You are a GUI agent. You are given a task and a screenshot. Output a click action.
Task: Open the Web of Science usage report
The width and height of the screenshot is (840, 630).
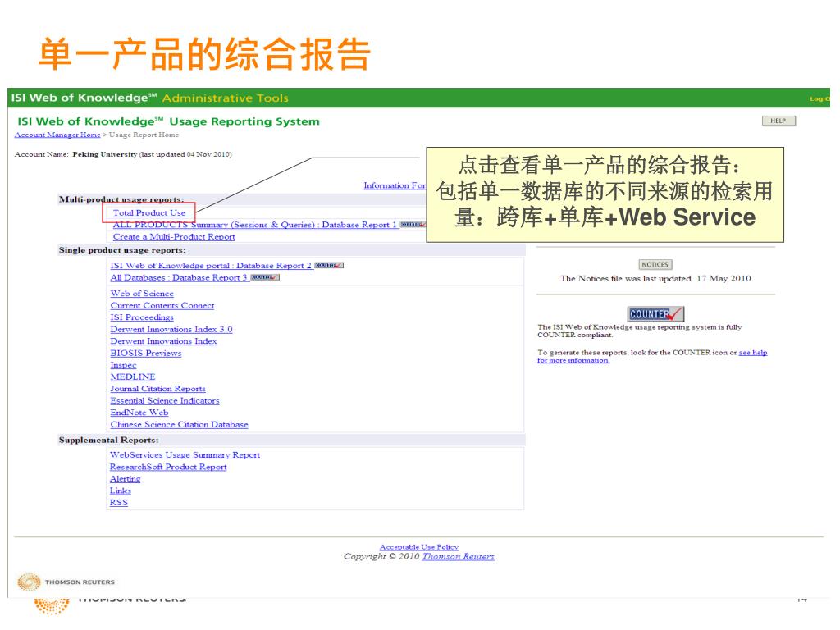pos(142,294)
